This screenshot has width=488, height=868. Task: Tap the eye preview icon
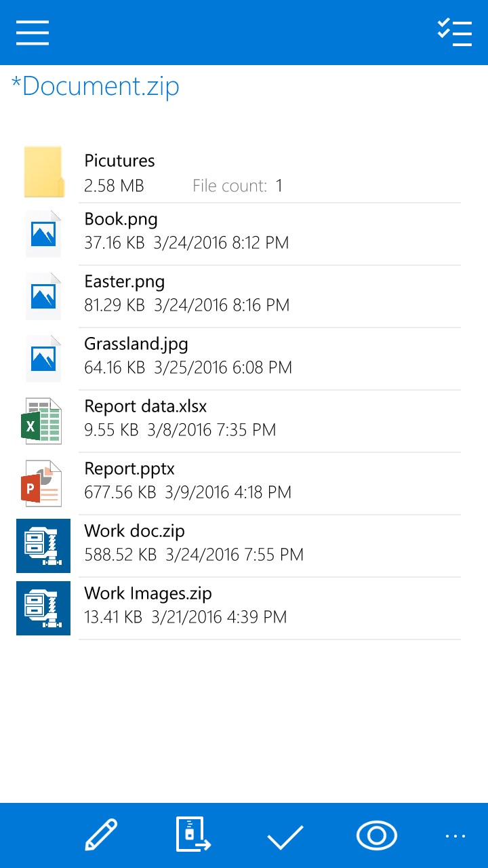376,835
